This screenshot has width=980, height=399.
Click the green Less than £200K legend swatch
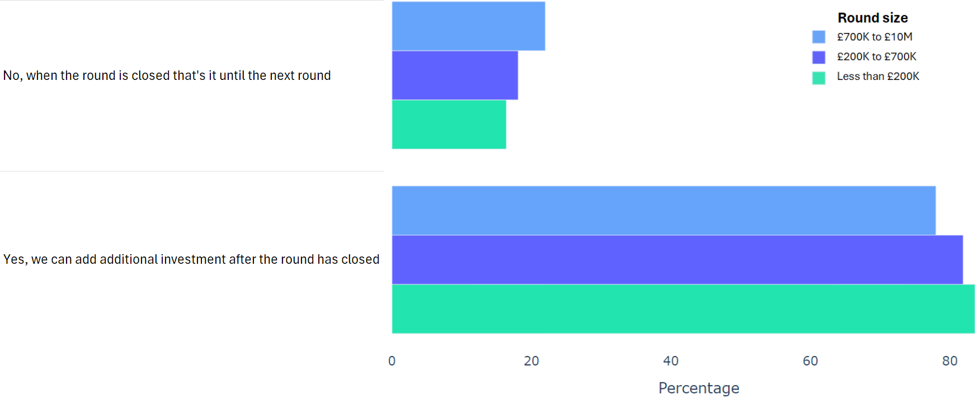[818, 77]
